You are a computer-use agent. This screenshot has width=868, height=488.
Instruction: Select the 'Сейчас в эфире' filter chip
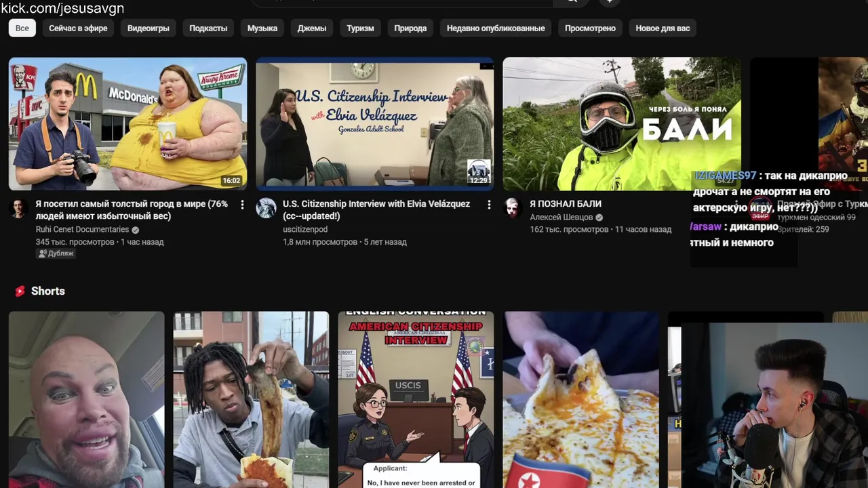click(78, 28)
